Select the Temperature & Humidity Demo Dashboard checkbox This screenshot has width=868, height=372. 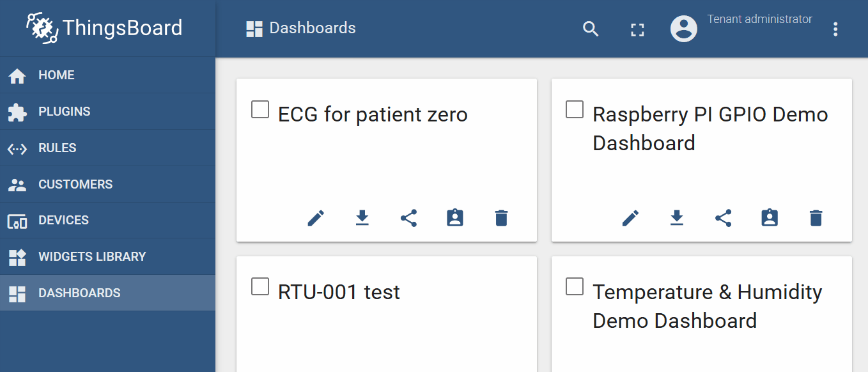[x=574, y=286]
